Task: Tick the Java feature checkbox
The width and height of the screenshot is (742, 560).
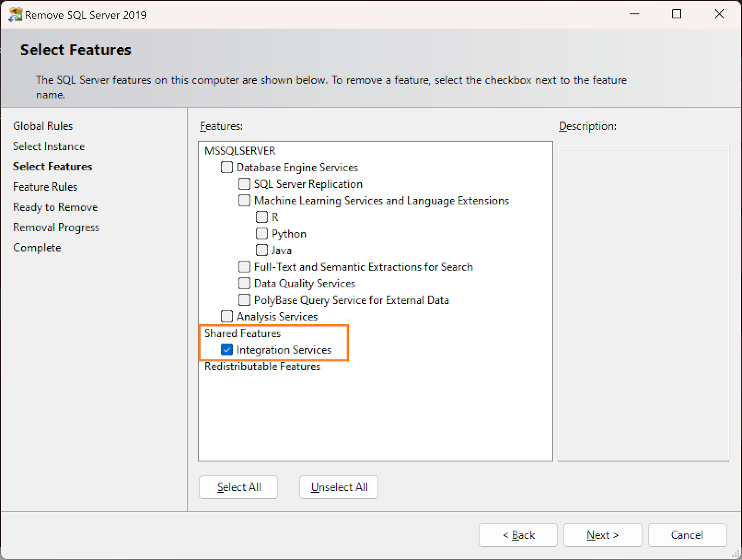Action: [262, 250]
